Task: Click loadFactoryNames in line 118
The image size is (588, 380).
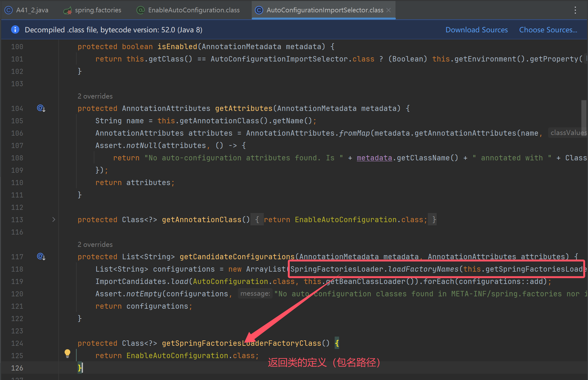Action: (x=423, y=269)
